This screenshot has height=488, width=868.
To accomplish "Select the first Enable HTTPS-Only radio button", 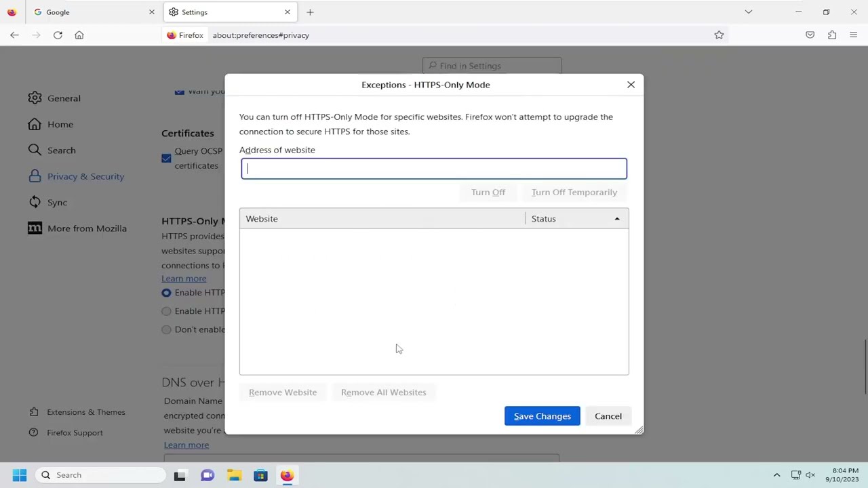I will pyautogui.click(x=166, y=293).
